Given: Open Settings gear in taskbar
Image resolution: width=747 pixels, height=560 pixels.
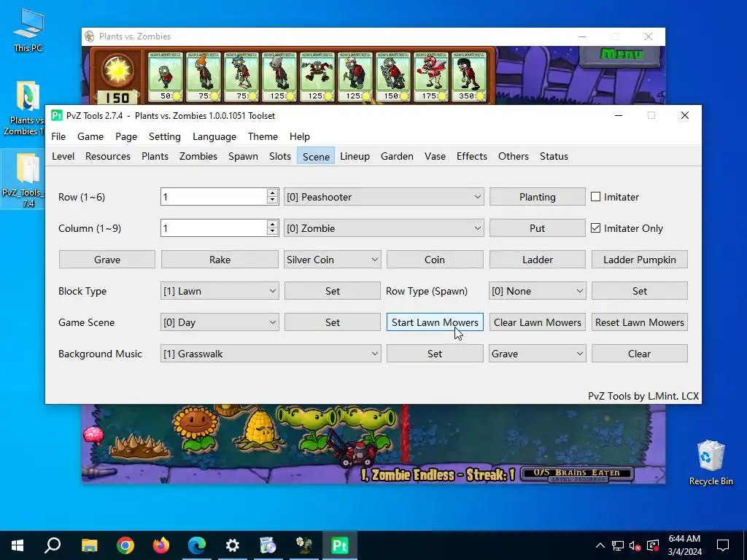Looking at the screenshot, I should (x=233, y=545).
